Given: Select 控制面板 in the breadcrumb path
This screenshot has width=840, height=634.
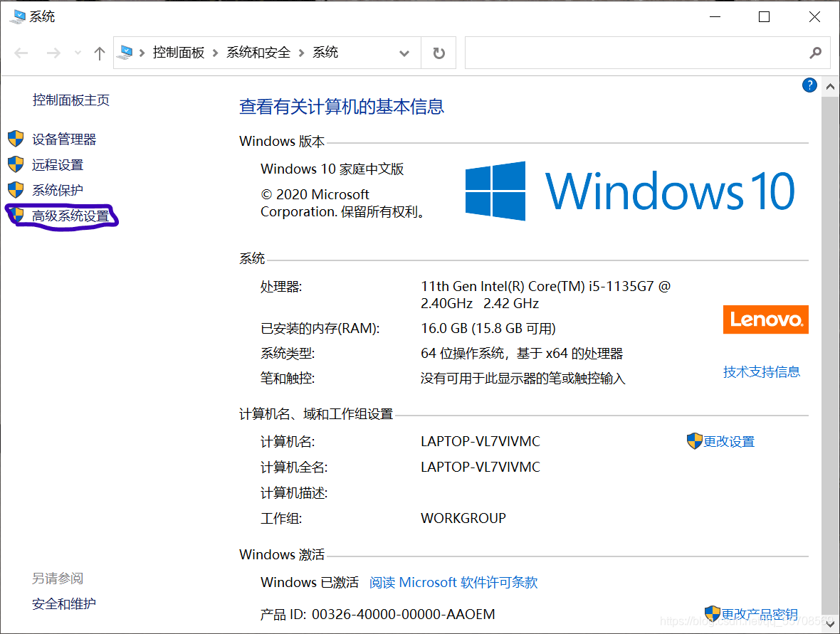Looking at the screenshot, I should [179, 53].
